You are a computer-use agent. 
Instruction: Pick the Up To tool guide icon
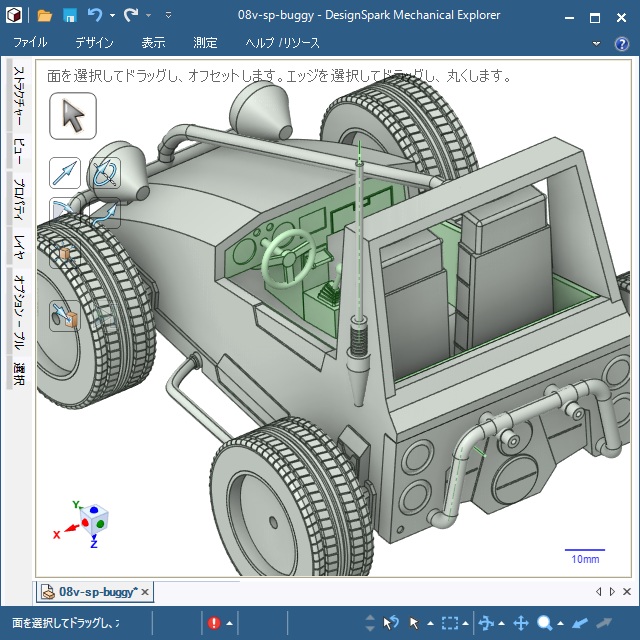[x=65, y=316]
